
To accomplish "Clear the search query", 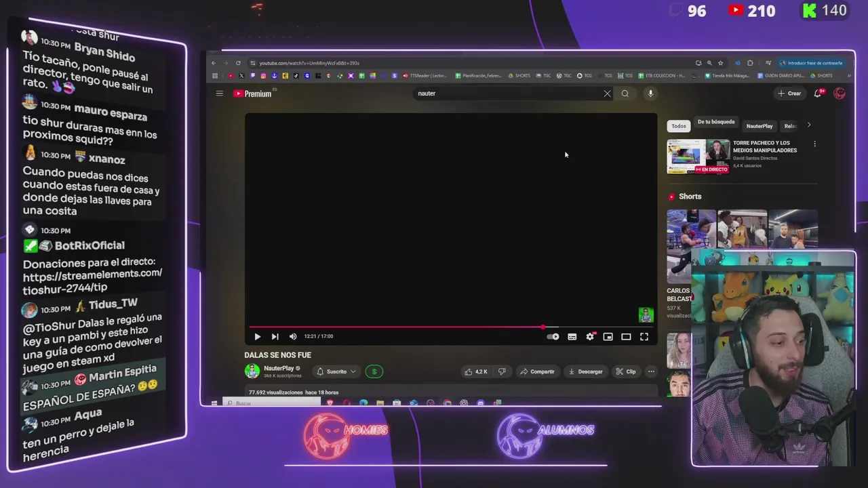I will coord(607,94).
